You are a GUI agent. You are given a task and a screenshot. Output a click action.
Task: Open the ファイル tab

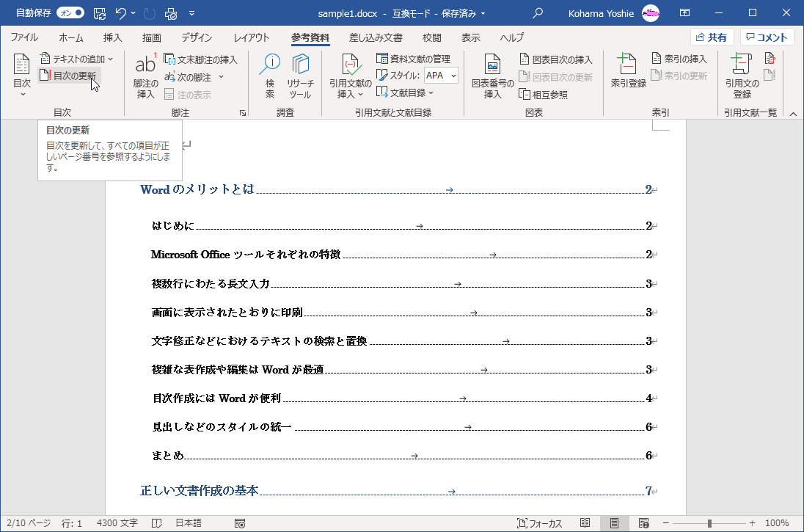click(x=24, y=37)
